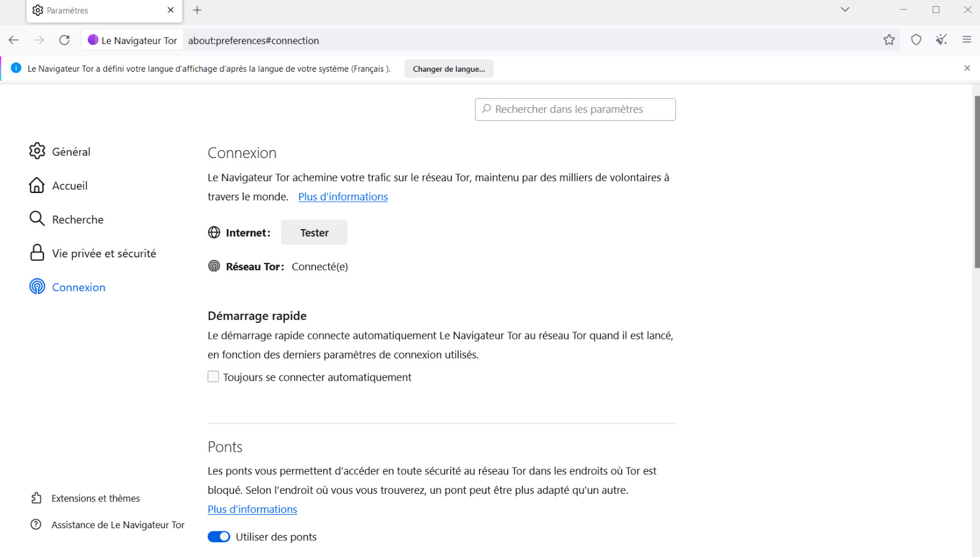Image resolution: width=980 pixels, height=557 pixels.
Task: Click the forward navigation arrow
Action: click(x=39, y=40)
